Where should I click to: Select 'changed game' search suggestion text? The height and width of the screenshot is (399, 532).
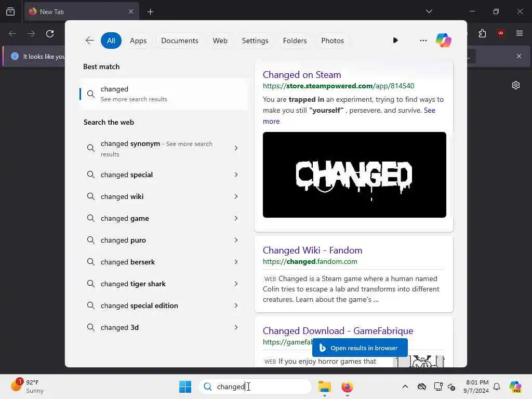tap(125, 219)
